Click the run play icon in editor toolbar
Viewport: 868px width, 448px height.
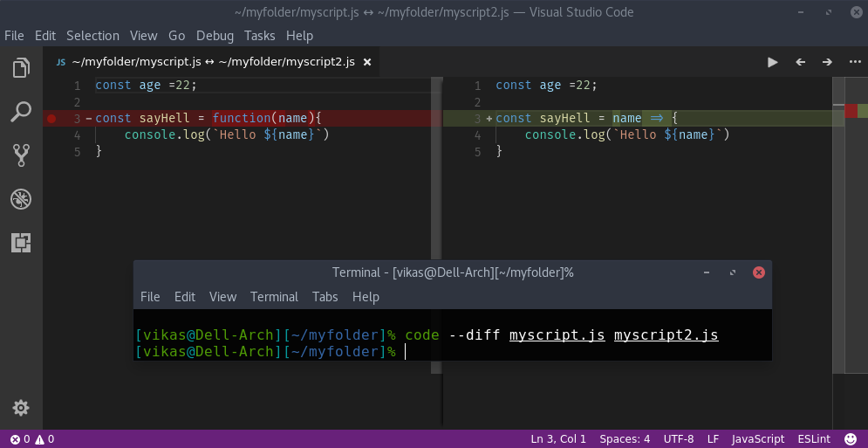tap(773, 62)
